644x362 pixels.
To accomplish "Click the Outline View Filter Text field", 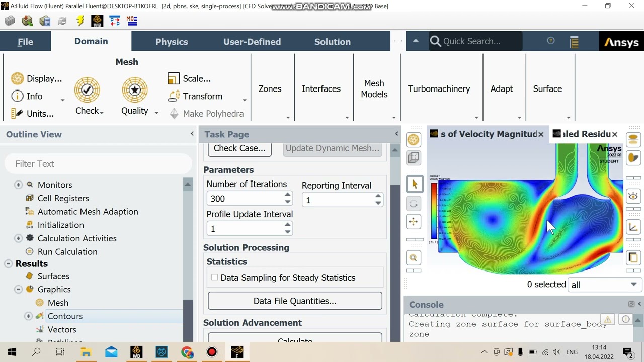I will 98,163.
